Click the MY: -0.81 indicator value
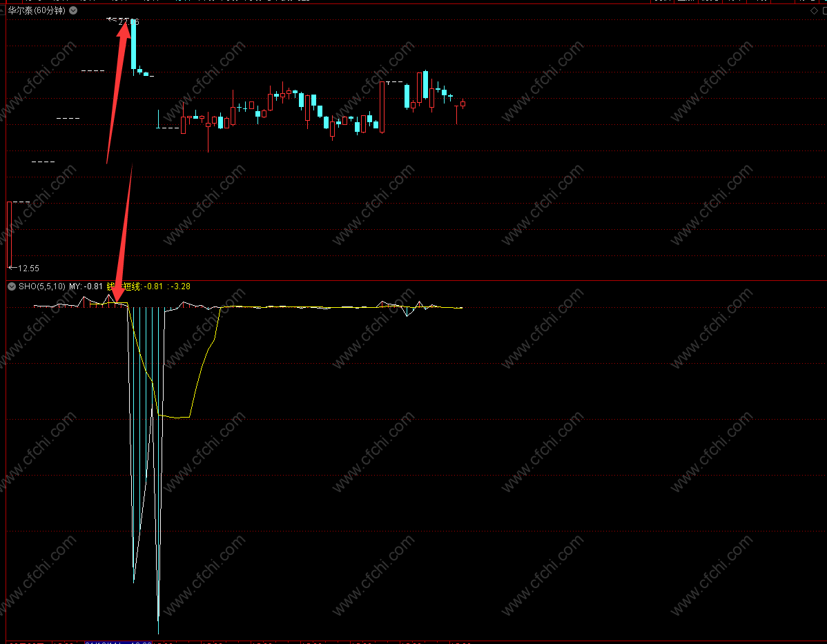The width and height of the screenshot is (827, 644). click(x=86, y=286)
